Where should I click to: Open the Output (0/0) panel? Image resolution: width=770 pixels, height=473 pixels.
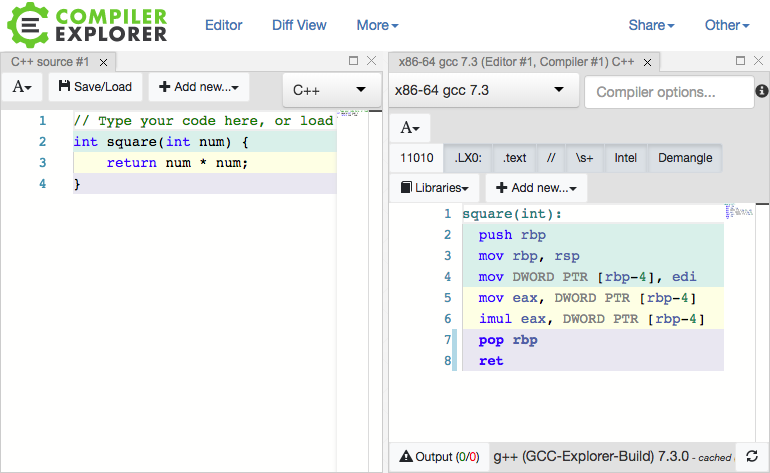439,457
